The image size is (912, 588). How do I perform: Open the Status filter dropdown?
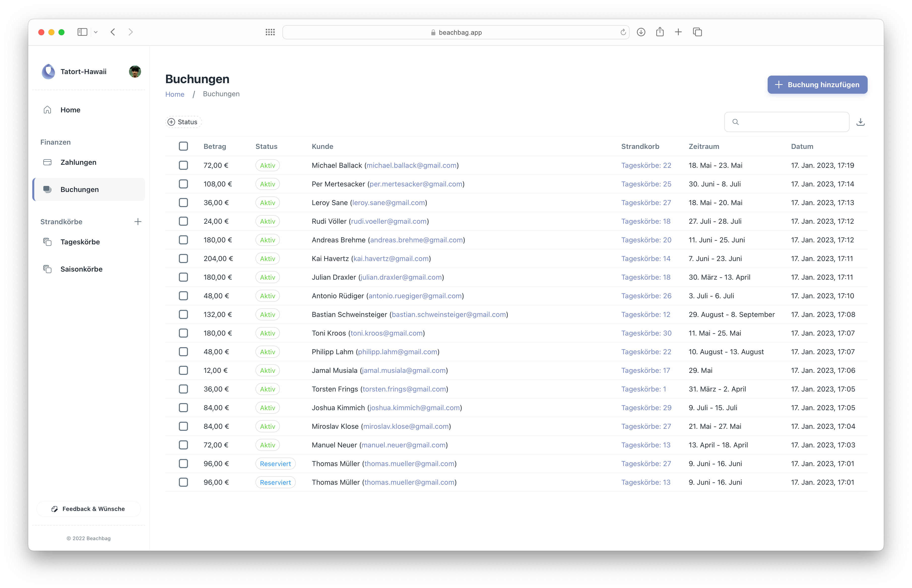pos(183,122)
